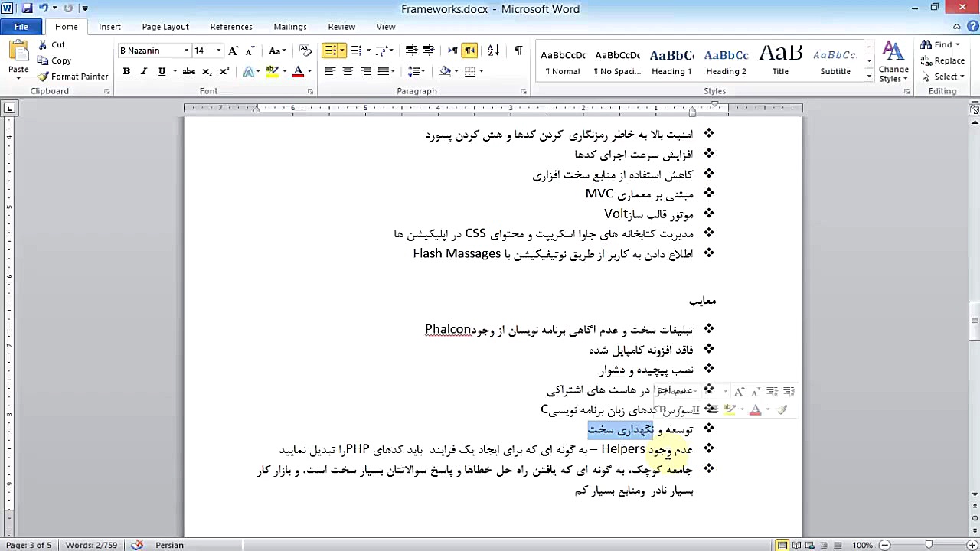Open the font name dropdown
The width and height of the screenshot is (980, 551).
point(186,50)
